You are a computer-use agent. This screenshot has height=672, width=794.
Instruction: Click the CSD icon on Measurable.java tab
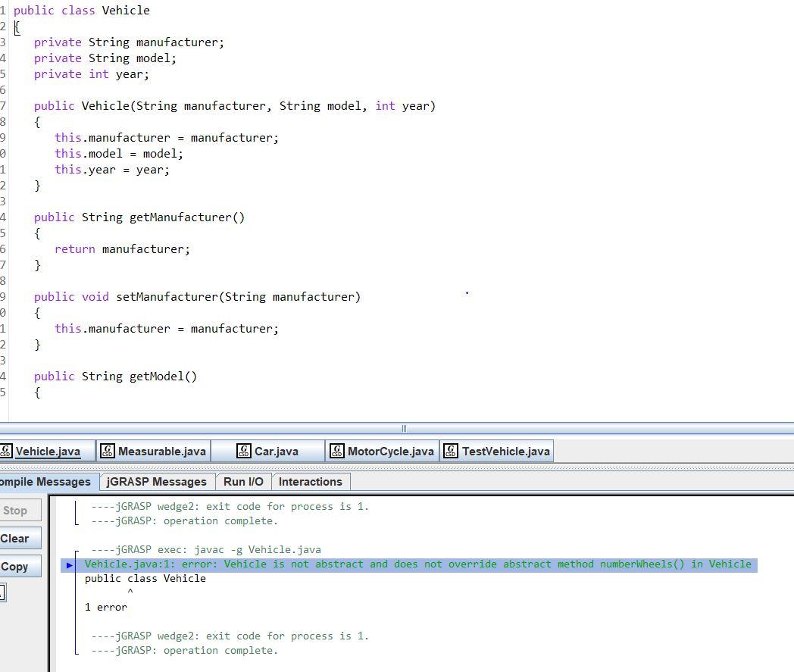[x=108, y=451]
